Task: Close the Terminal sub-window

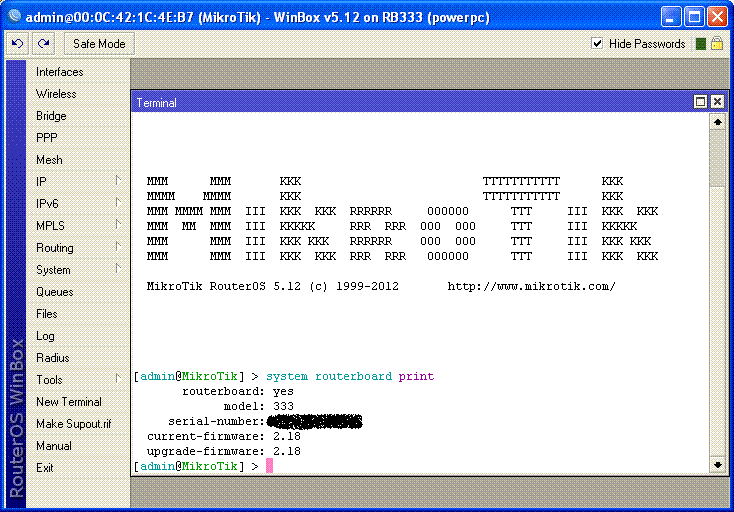Action: click(717, 102)
